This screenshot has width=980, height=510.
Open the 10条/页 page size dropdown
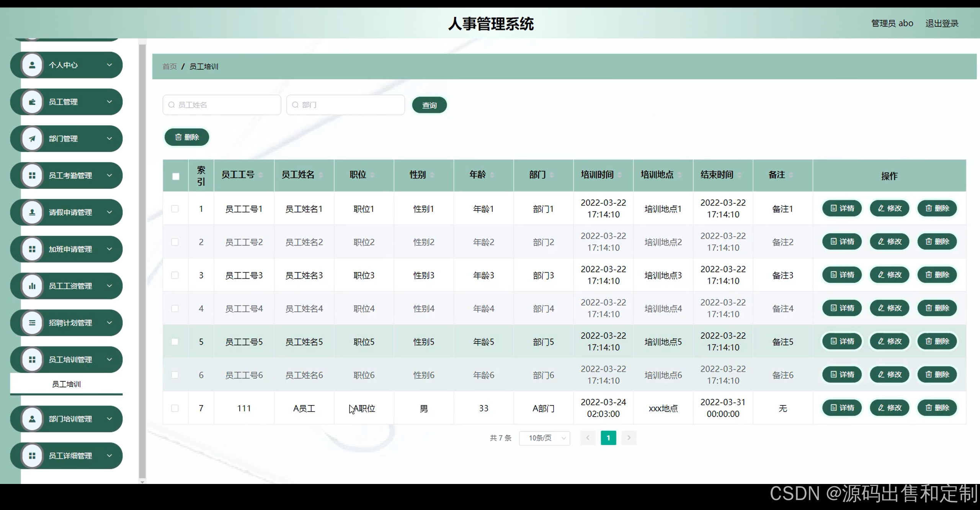pos(544,438)
